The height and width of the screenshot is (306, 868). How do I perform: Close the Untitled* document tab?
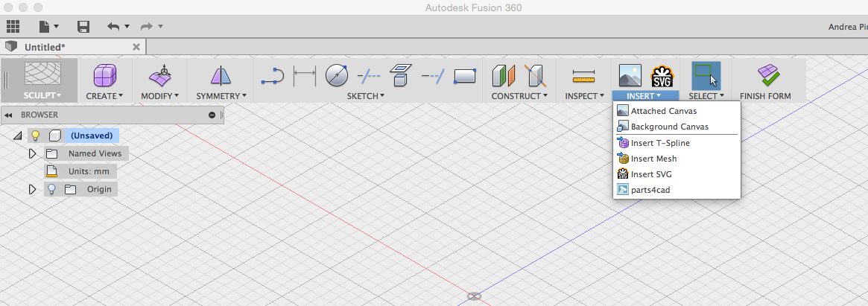point(136,46)
